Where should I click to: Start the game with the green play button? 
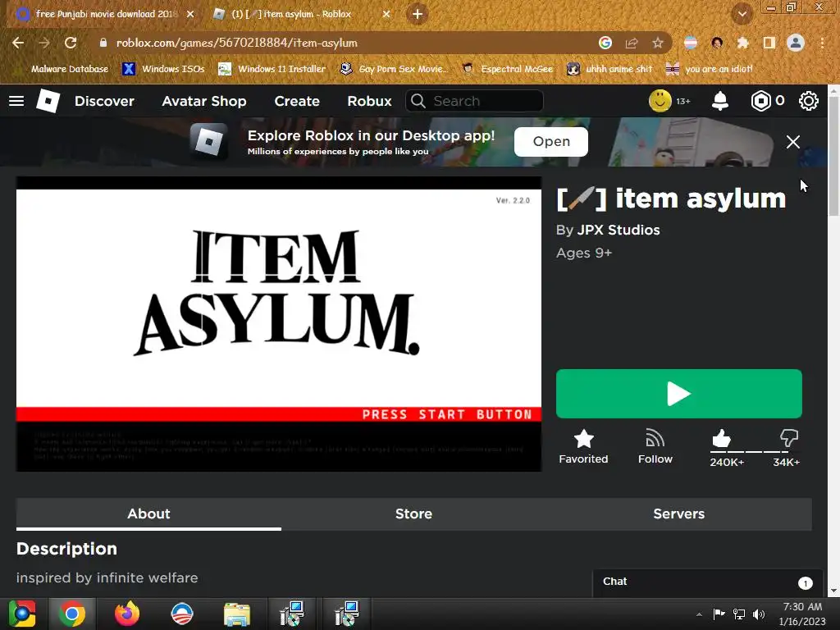pos(678,394)
